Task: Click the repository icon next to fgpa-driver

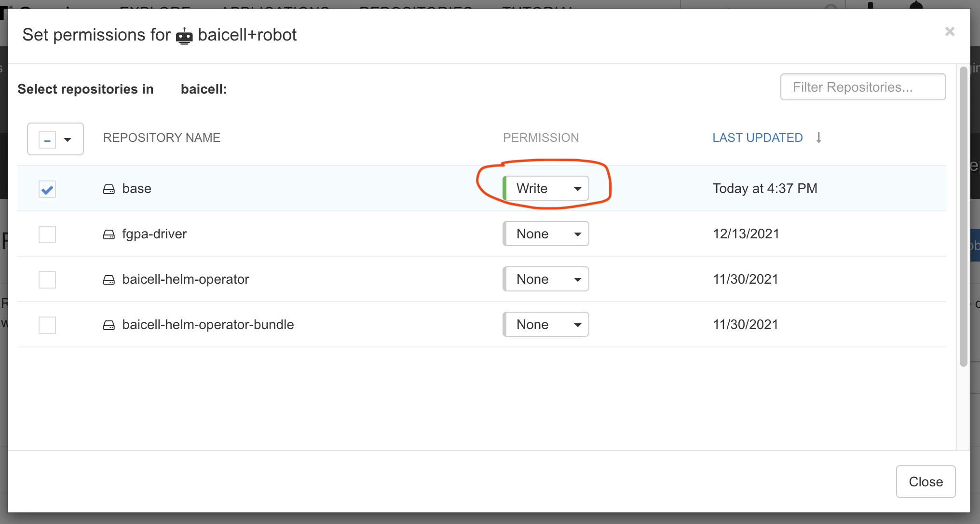Action: pos(109,234)
